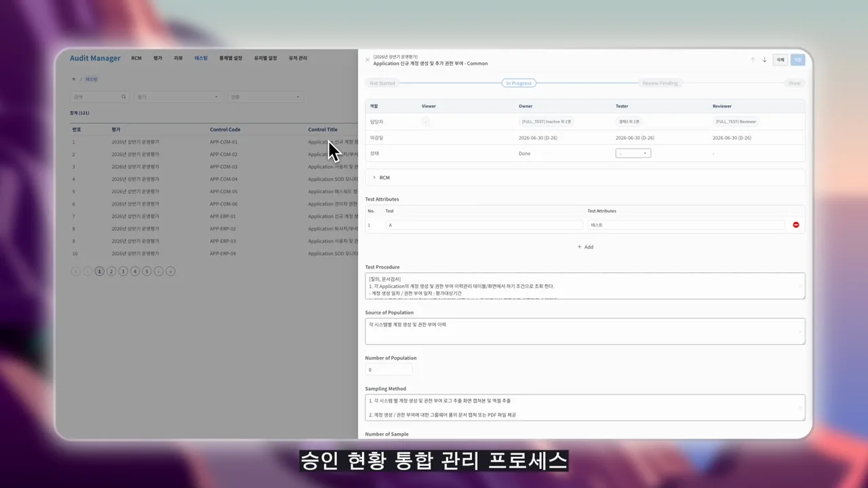Remove test attribute row 1 with red minus icon
The width and height of the screenshot is (868, 488).
pos(796,225)
